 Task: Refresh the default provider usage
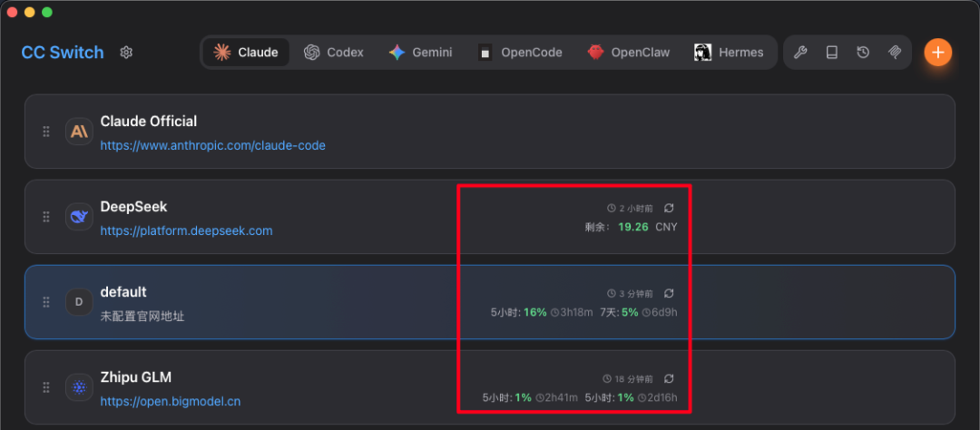click(669, 293)
